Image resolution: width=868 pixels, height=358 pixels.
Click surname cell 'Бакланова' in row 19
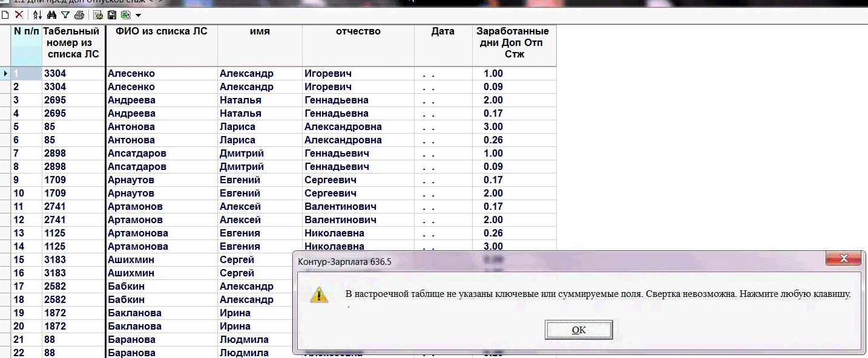coord(134,313)
